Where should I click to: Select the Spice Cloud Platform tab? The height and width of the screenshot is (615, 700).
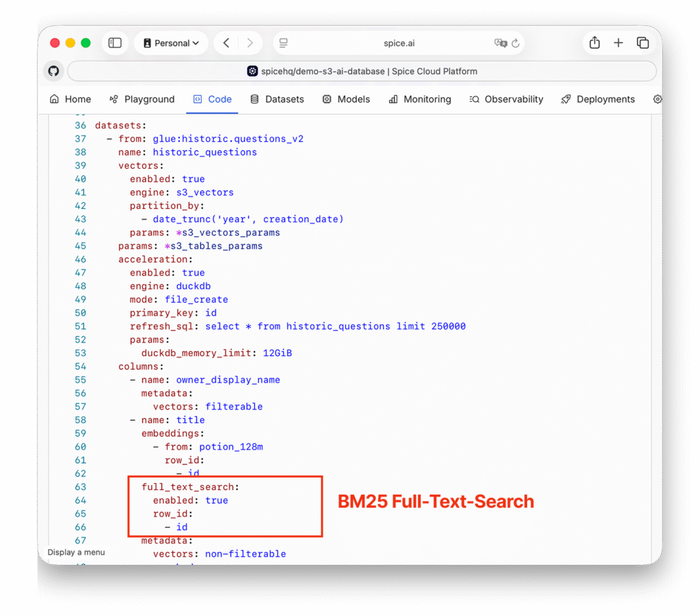point(362,71)
